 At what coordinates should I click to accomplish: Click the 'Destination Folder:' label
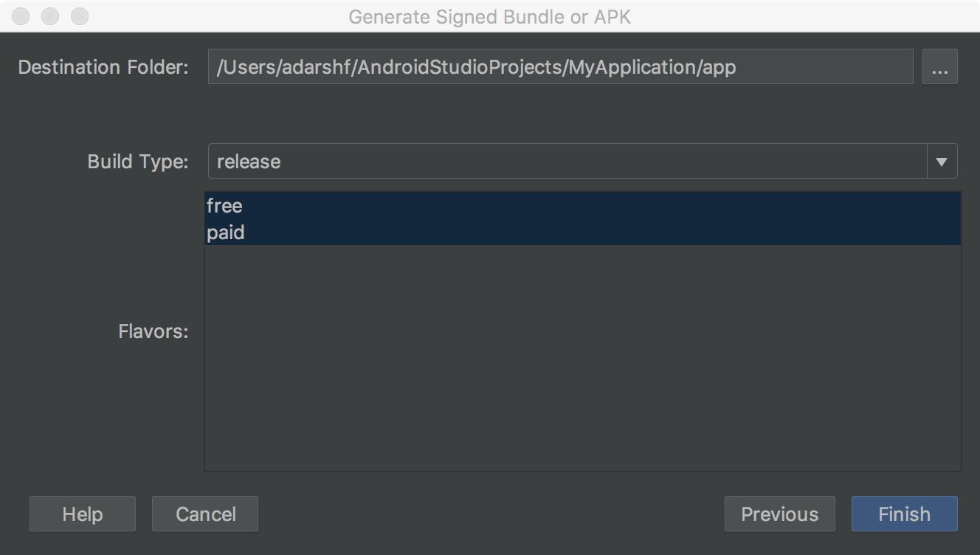(x=103, y=67)
